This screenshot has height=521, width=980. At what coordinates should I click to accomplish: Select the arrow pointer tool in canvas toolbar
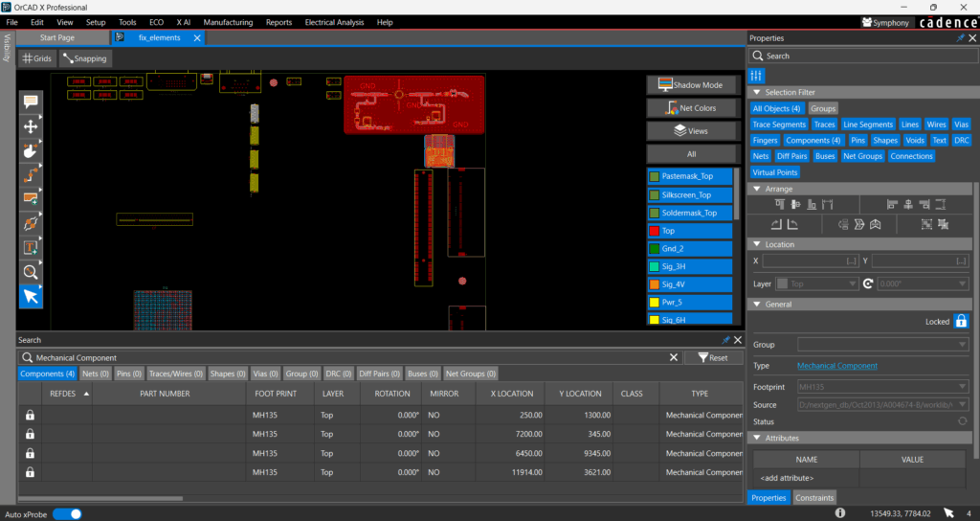click(31, 297)
